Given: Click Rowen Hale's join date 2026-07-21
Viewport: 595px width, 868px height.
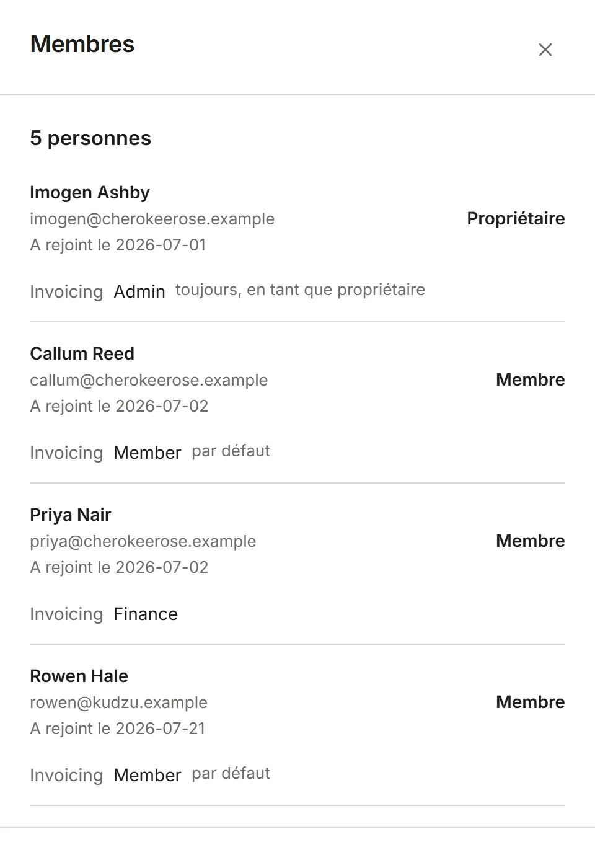Looking at the screenshot, I should tap(161, 728).
